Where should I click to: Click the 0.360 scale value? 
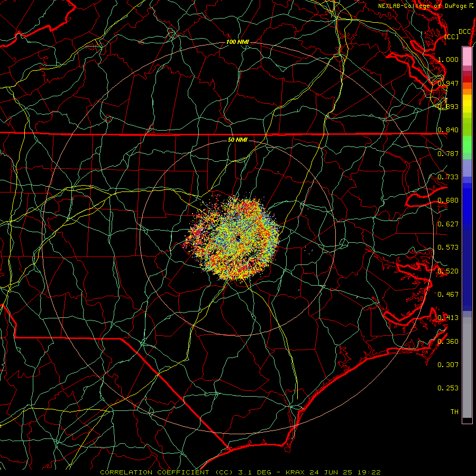[x=448, y=342]
